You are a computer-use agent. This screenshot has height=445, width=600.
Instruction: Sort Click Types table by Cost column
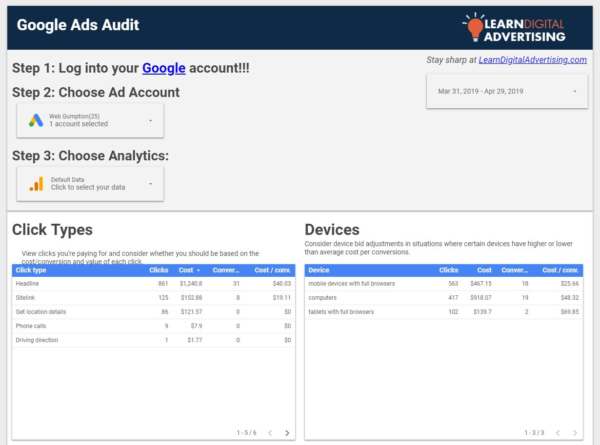pyautogui.click(x=186, y=270)
